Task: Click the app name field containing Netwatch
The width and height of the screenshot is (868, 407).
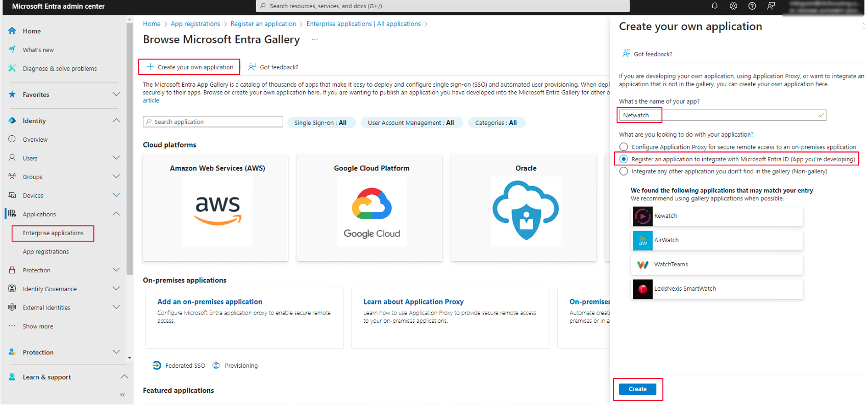Action: (x=723, y=115)
